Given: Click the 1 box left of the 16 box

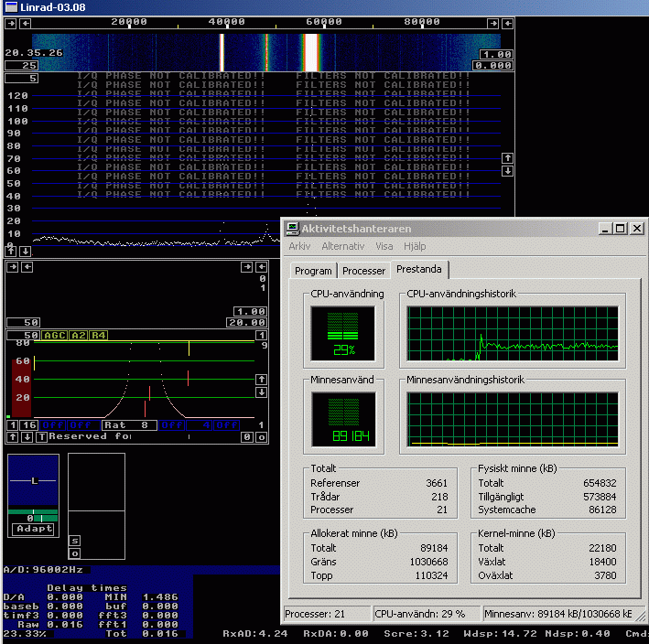Looking at the screenshot, I should pyautogui.click(x=13, y=424).
